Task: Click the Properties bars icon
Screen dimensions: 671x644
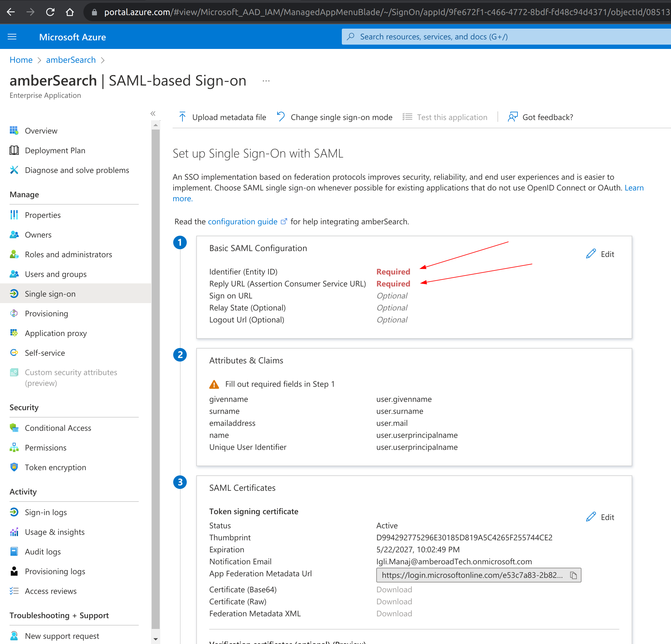Action: click(14, 215)
